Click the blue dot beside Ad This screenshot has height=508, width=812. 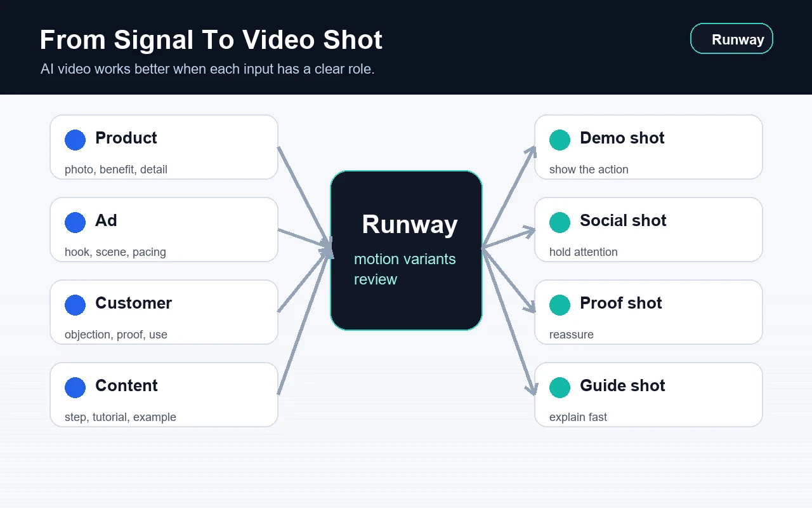75,222
